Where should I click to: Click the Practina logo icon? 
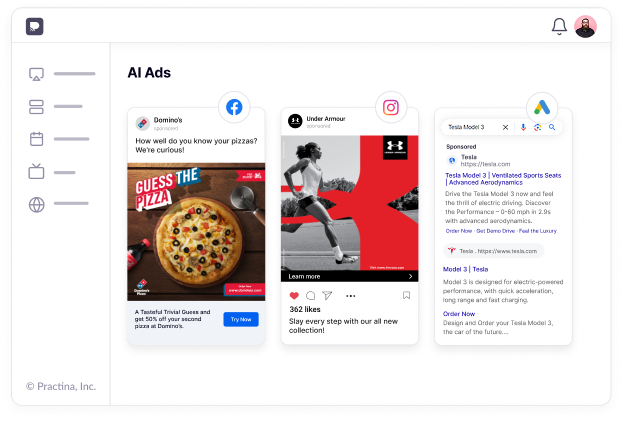coord(35,27)
